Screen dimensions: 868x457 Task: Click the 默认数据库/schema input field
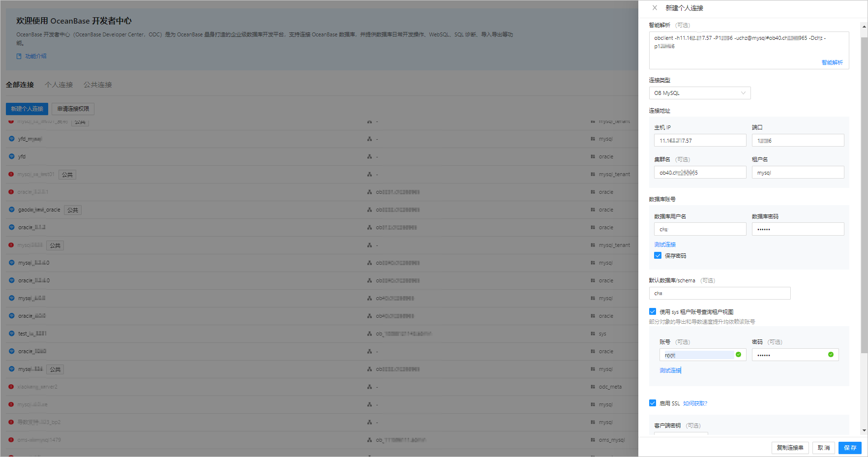click(720, 293)
